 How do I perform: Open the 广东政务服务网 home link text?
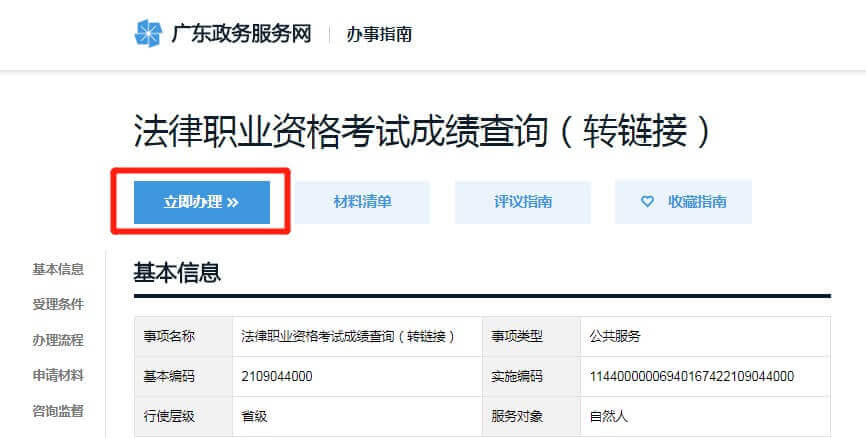click(241, 34)
